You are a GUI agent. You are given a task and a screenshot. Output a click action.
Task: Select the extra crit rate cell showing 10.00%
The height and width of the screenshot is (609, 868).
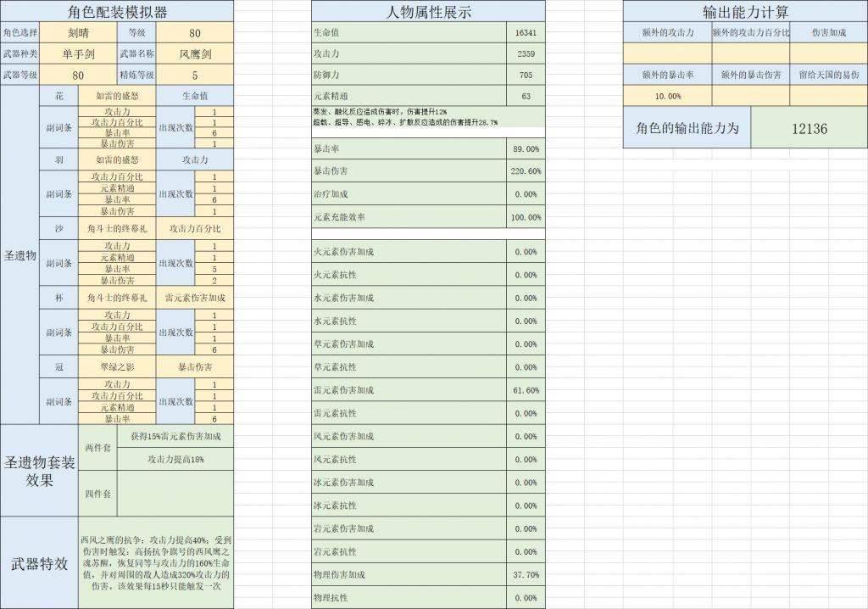coord(668,96)
